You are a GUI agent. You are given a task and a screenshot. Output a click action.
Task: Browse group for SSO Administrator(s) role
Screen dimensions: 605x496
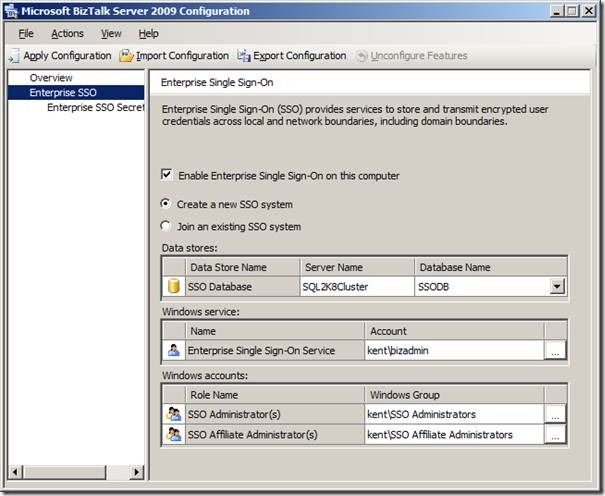(555, 414)
